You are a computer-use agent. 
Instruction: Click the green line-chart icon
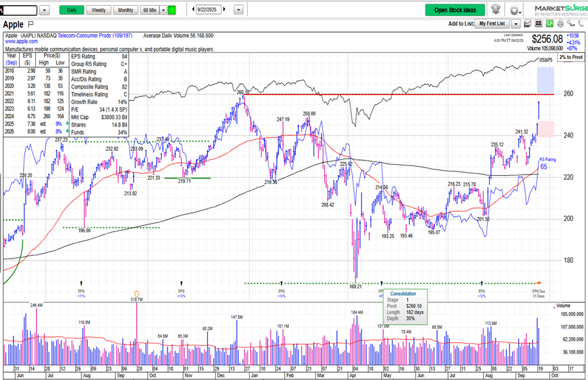pyautogui.click(x=549, y=24)
